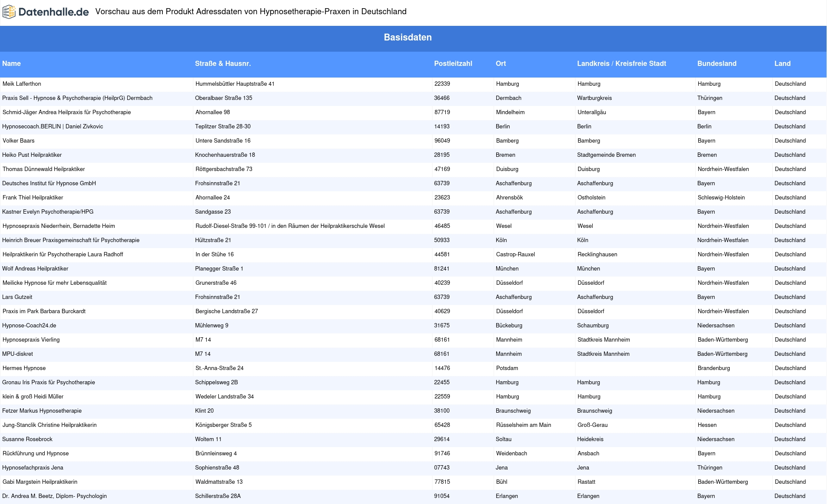Select the address Teplitzer Straße 28-30
Screen dimensions: 827x504
(x=223, y=127)
